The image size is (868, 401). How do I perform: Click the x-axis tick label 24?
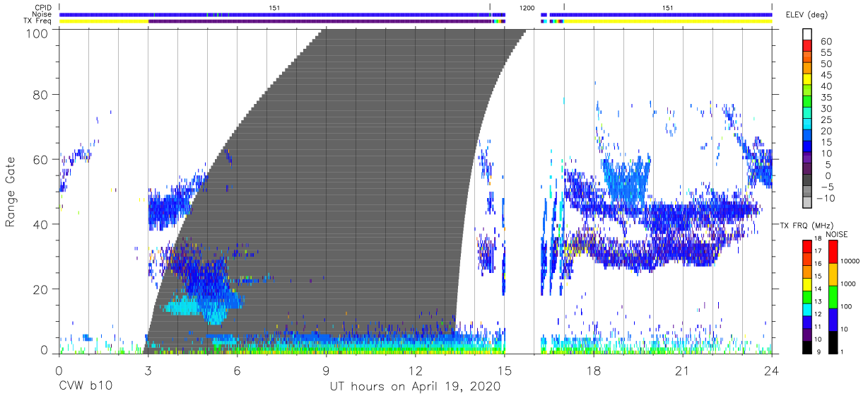[771, 371]
